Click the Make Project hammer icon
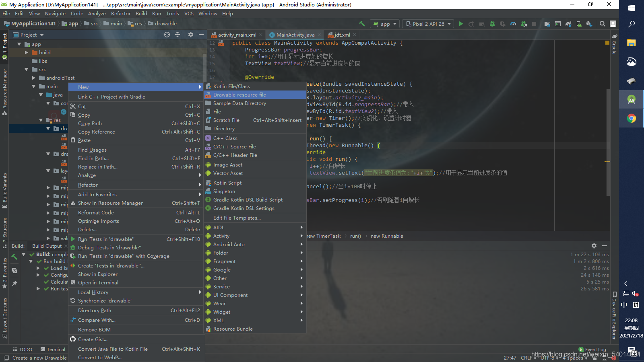The height and width of the screenshot is (362, 644). coord(362,24)
